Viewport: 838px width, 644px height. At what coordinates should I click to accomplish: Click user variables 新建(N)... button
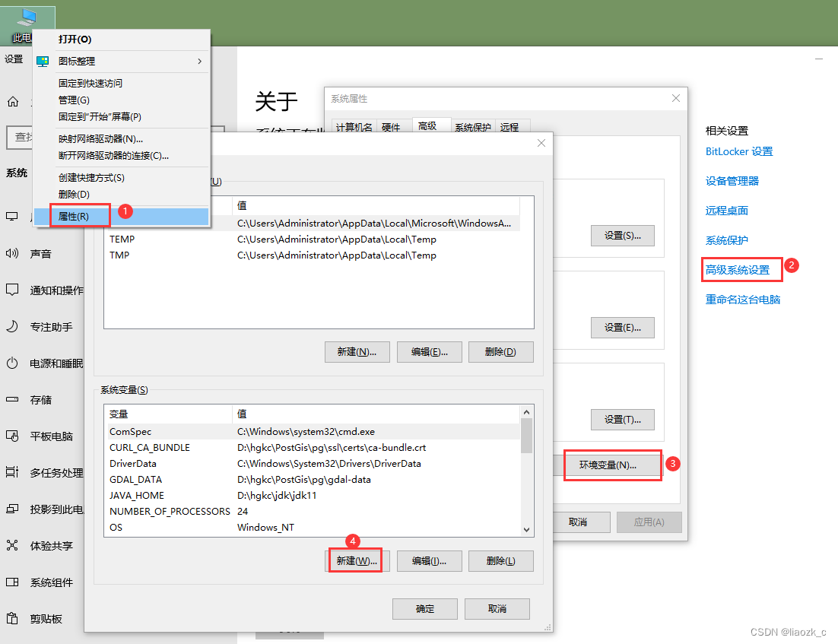(x=357, y=352)
